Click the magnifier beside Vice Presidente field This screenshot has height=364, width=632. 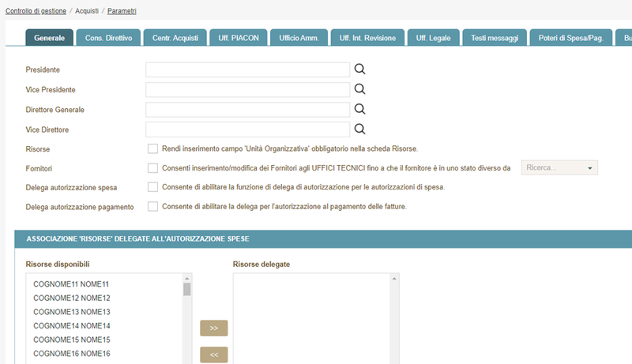coord(359,89)
